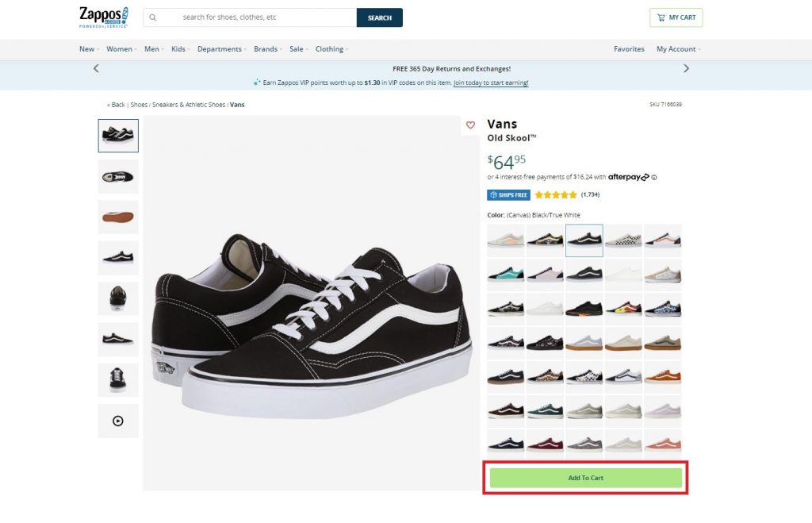Open the Brands menu
Viewport: 812px width, 523px height.
point(267,49)
